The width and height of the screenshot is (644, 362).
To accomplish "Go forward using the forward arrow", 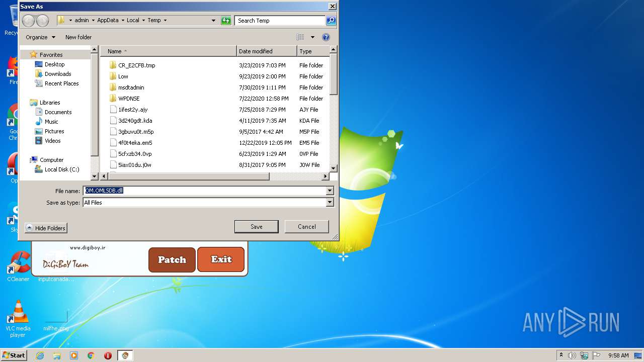I will point(43,21).
